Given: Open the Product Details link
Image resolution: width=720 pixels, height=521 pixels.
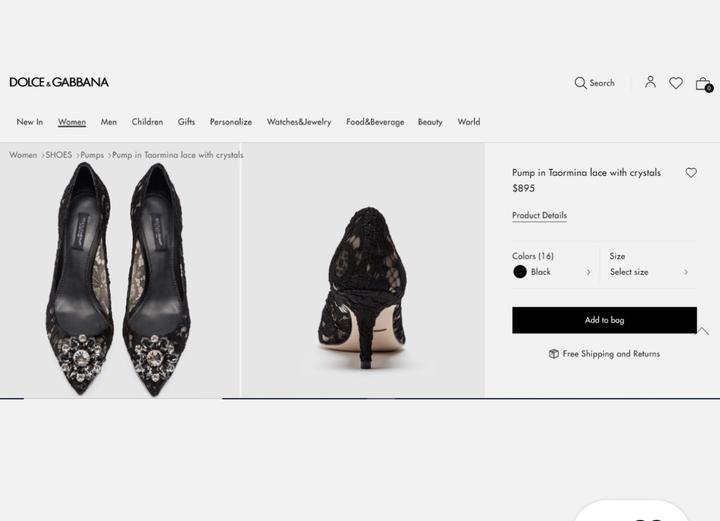Looking at the screenshot, I should (x=539, y=215).
